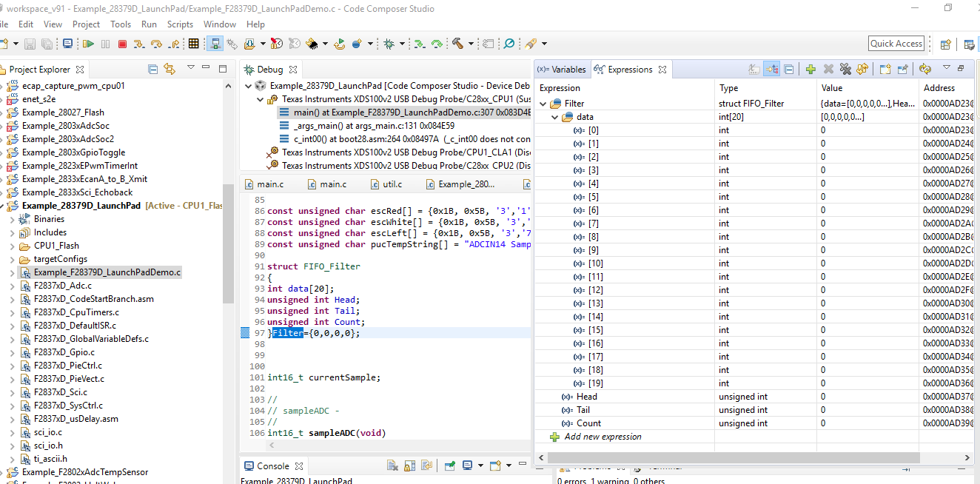Click the hammer Build icon
Image resolution: width=980 pixels, height=484 pixels.
coord(458,44)
